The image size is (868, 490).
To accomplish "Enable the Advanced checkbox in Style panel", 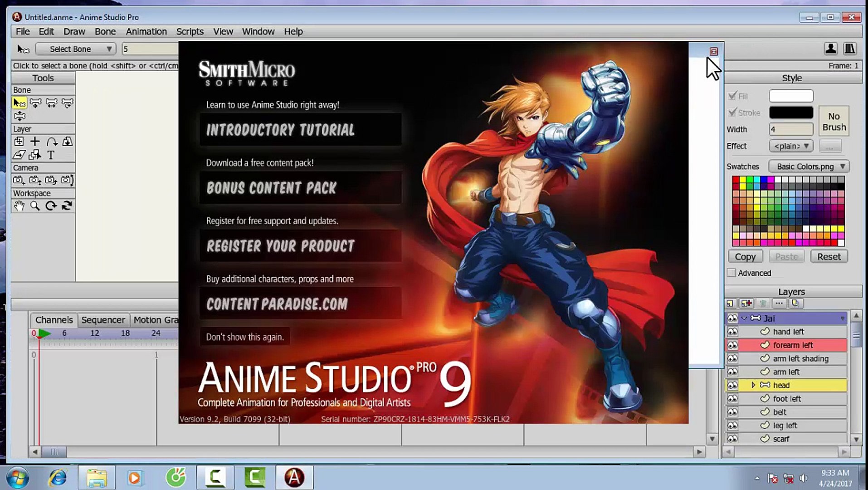I will coord(731,273).
